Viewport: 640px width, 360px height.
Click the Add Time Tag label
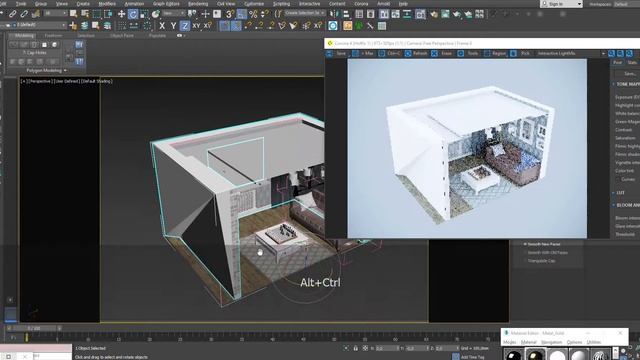click(x=472, y=357)
